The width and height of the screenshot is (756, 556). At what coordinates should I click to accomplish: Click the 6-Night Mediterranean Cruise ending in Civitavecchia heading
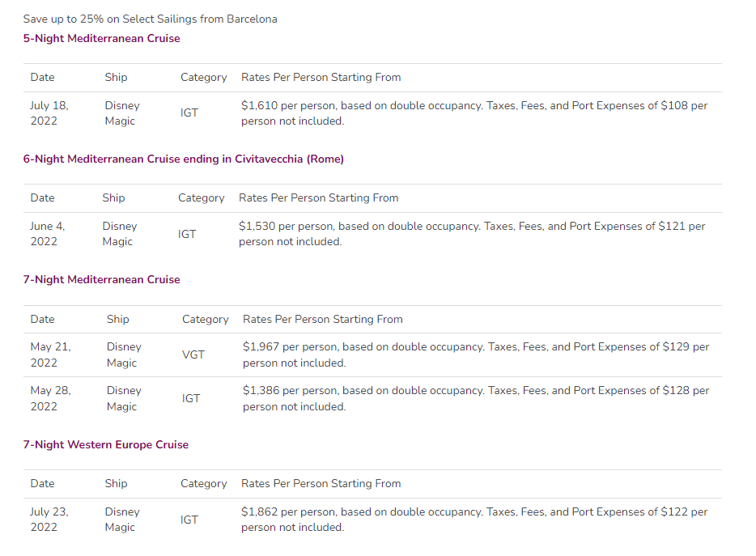point(183,159)
